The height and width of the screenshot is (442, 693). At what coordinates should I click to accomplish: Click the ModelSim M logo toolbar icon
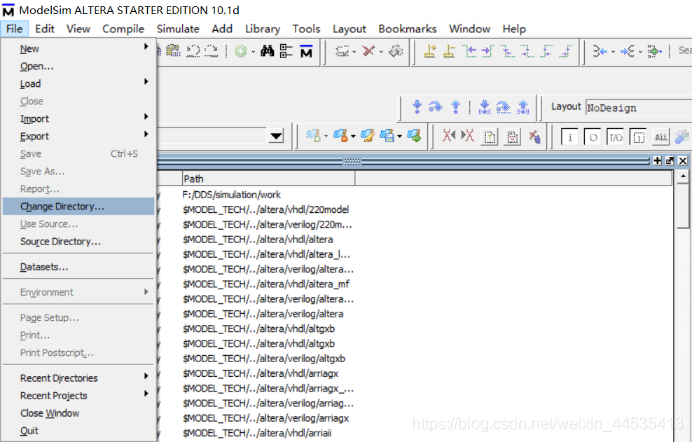tap(306, 51)
